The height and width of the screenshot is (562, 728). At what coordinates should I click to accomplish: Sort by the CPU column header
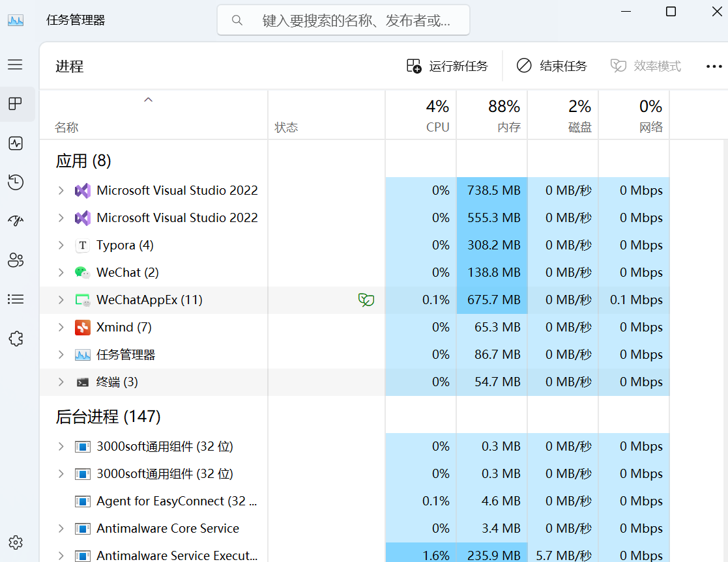click(x=420, y=115)
